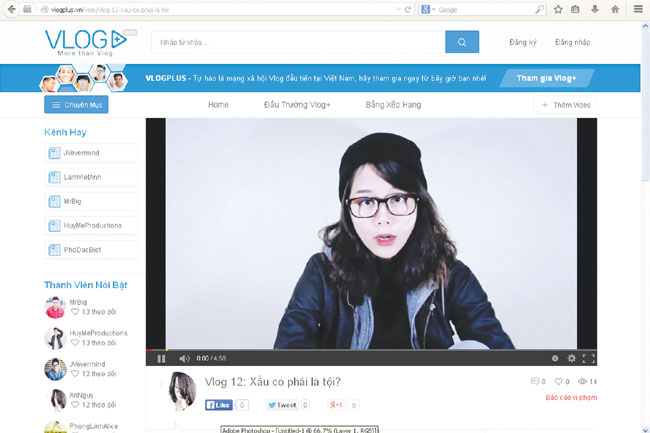The height and width of the screenshot is (433, 650).
Task: Click the MrBig member avatar
Action: click(x=55, y=307)
